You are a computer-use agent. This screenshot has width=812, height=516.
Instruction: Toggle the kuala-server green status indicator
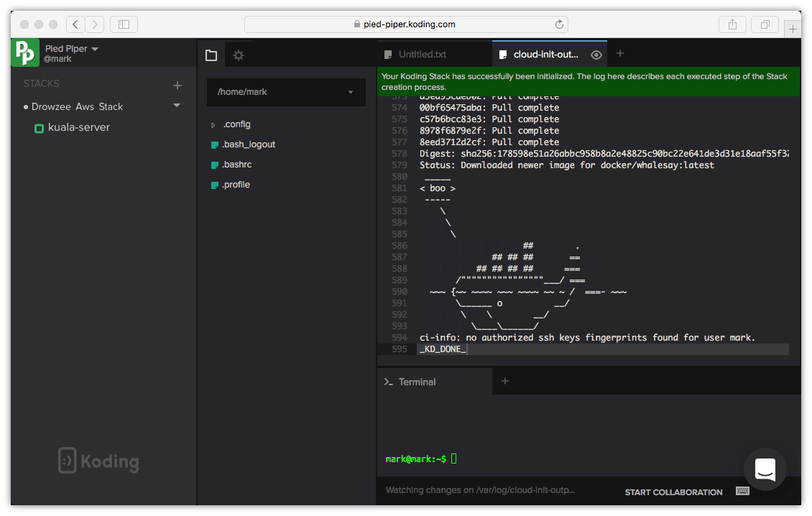[x=38, y=127]
